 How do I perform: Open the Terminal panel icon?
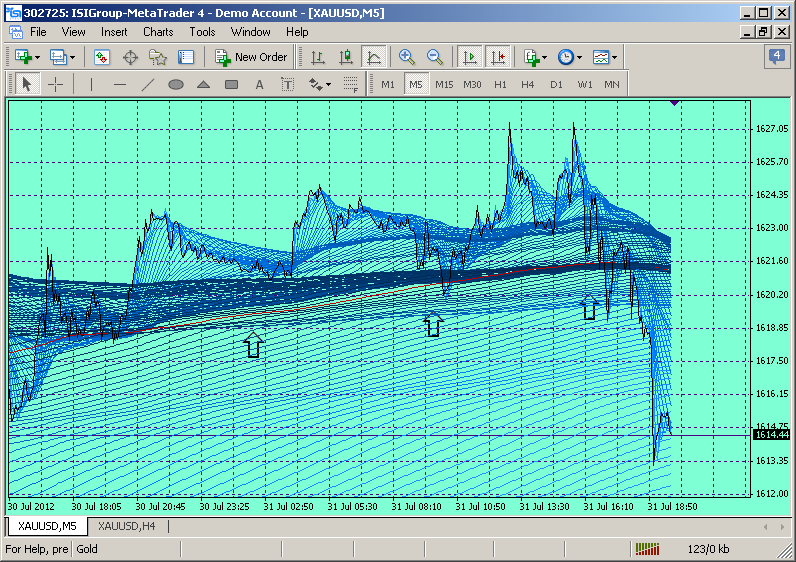pos(186,57)
